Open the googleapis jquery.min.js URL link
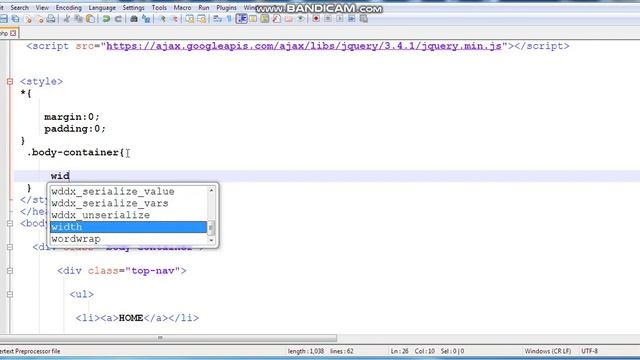The width and height of the screenshot is (640, 360). point(304,46)
